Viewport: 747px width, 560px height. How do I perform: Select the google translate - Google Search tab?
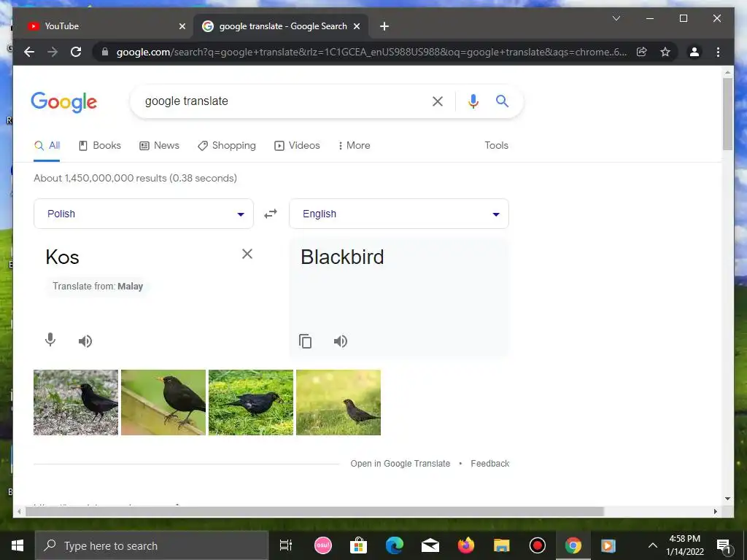pos(281,26)
